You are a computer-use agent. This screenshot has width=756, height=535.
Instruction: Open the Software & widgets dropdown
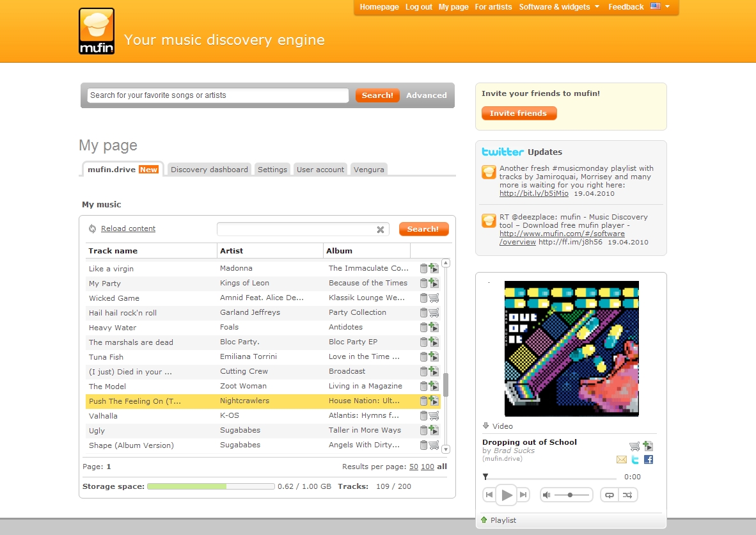559,7
